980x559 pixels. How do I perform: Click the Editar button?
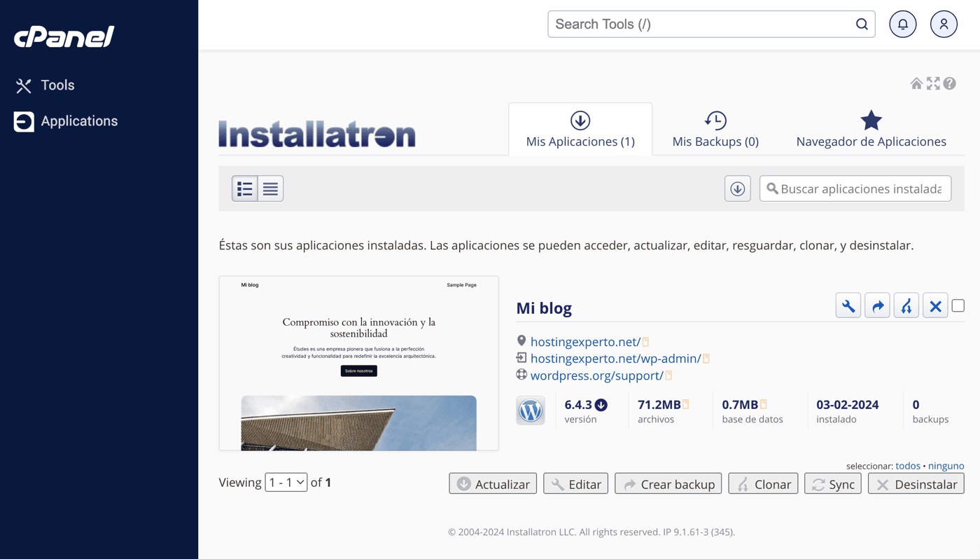576,484
